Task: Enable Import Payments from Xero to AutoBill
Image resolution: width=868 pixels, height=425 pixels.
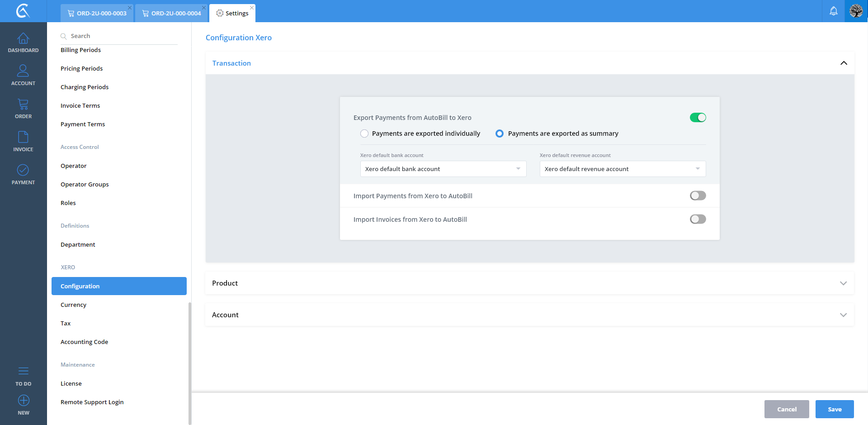Action: tap(698, 196)
